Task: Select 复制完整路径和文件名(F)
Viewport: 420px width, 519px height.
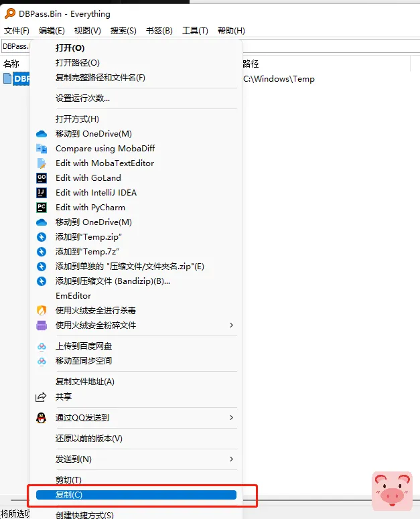Action: (x=100, y=78)
